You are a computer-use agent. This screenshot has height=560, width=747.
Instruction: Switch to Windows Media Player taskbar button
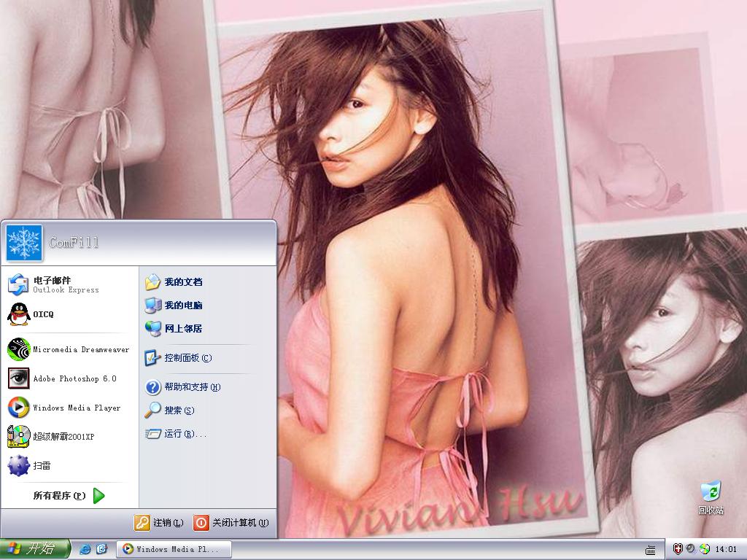(173, 549)
